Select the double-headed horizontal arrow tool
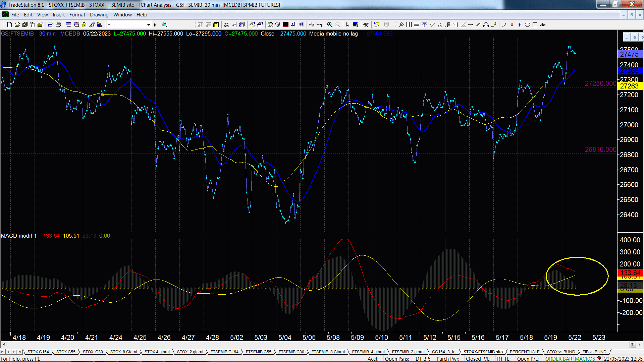 [471, 25]
